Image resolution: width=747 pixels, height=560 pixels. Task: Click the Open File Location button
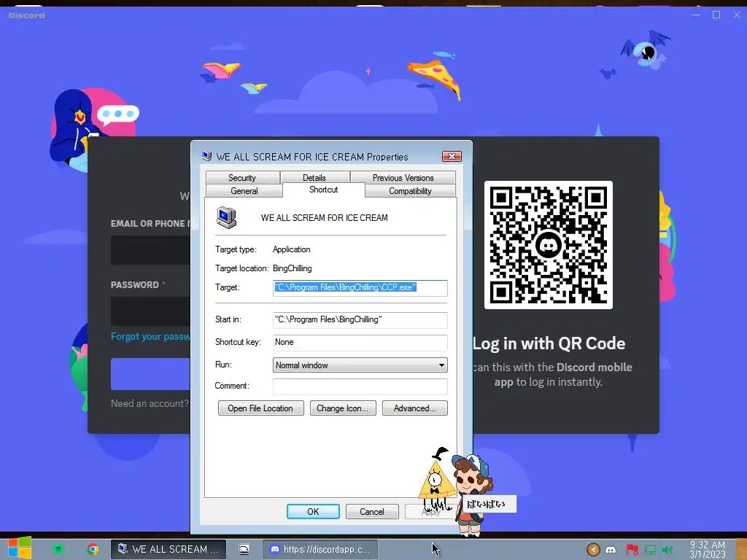tap(260, 408)
